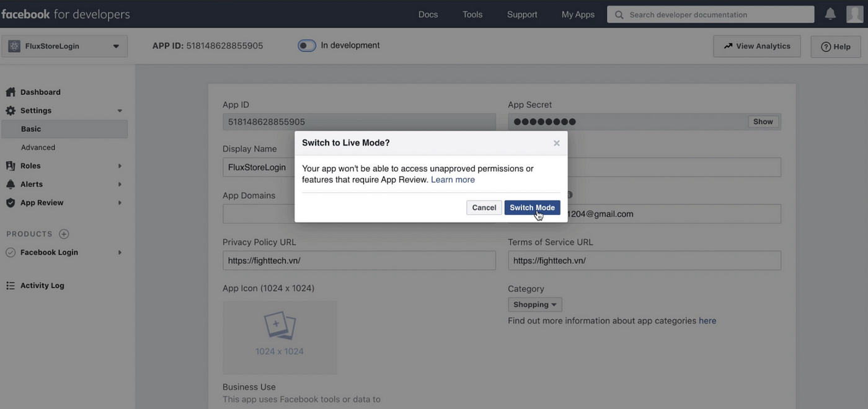
Task: Expand the App Review submenu arrow
Action: 120,203
